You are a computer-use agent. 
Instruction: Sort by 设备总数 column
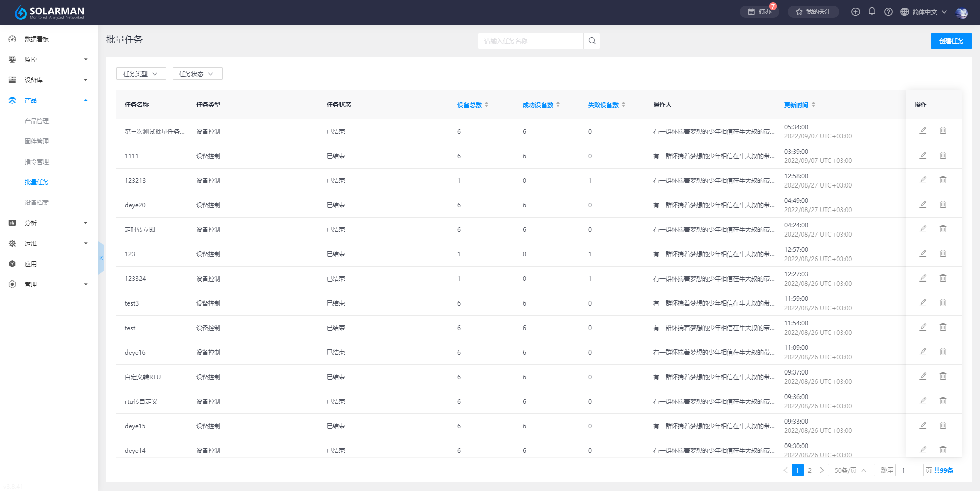click(x=473, y=105)
